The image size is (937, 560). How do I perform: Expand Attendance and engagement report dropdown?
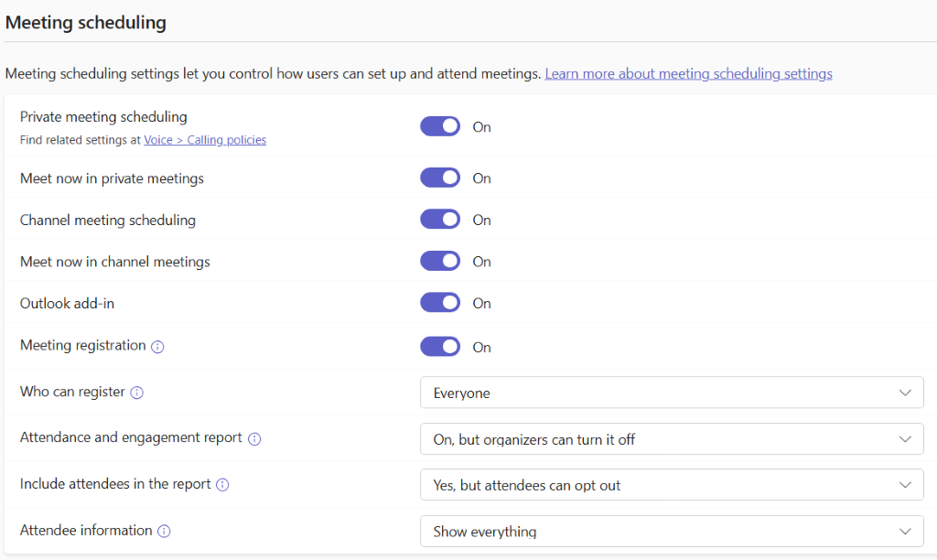pyautogui.click(x=671, y=439)
